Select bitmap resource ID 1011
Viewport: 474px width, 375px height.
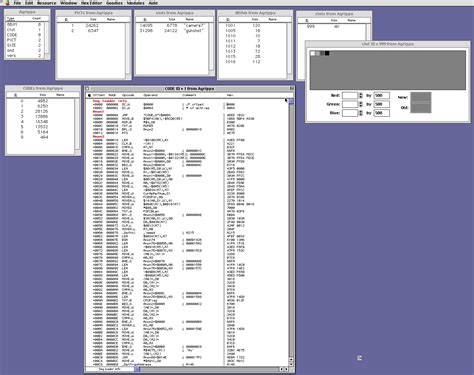click(253, 41)
